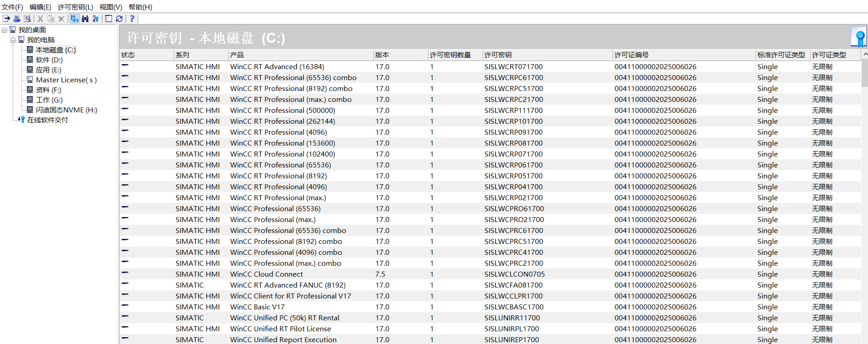Click the transfer arrow icon in toolbar
Image resolution: width=868 pixels, height=344 pixels.
coord(6,19)
